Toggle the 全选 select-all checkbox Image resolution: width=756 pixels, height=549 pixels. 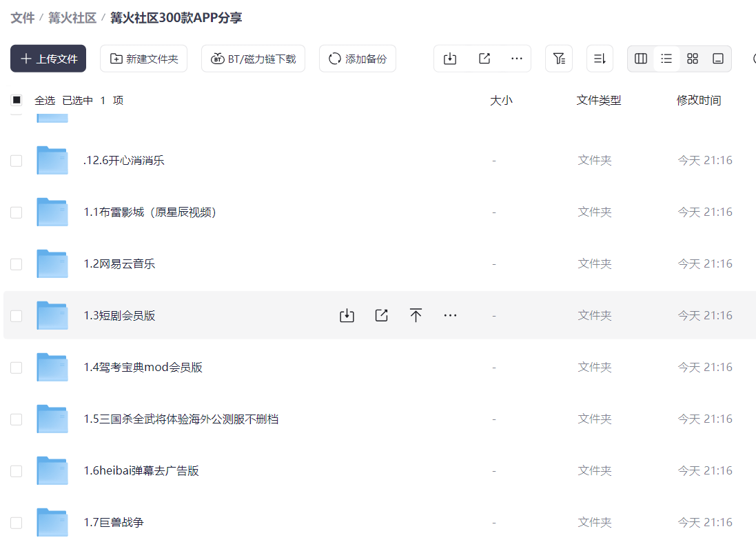[16, 100]
